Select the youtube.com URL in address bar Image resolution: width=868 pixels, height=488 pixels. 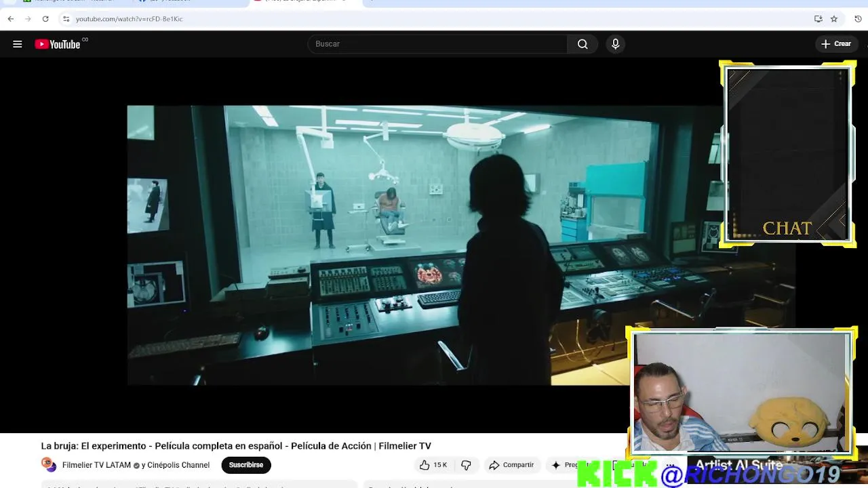click(129, 19)
